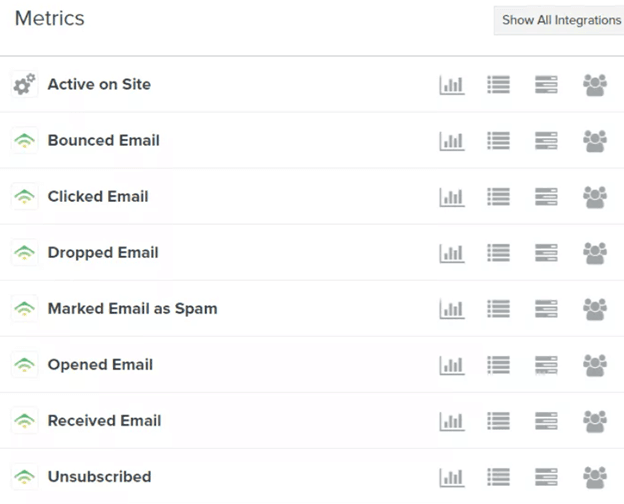
Task: View activity list for Received Email
Action: tap(499, 421)
